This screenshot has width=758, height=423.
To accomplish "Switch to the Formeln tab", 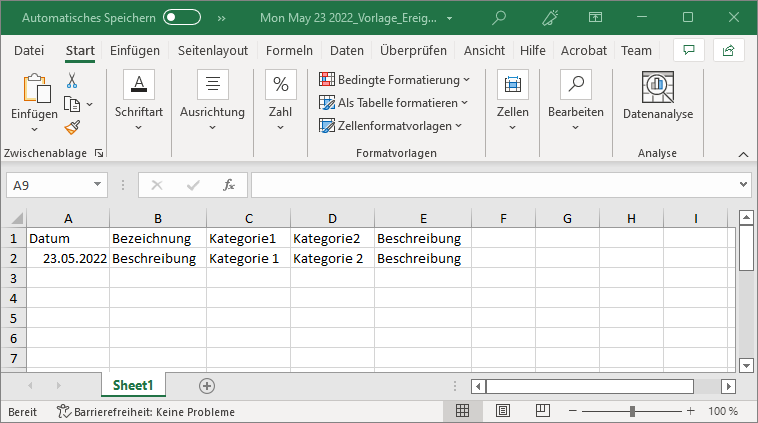I will click(289, 50).
